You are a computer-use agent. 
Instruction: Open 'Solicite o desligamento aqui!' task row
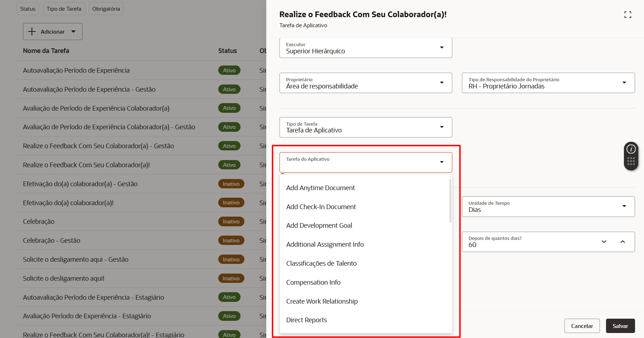point(141,279)
